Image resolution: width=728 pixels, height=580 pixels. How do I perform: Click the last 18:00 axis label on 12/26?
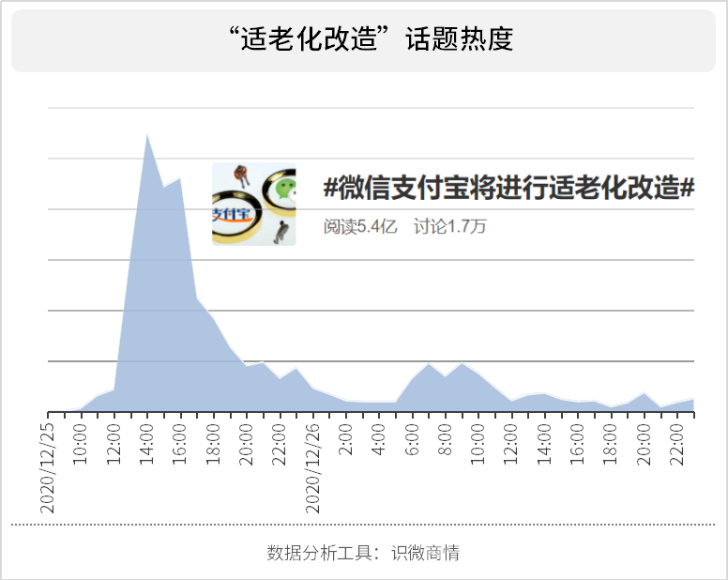[x=611, y=445]
